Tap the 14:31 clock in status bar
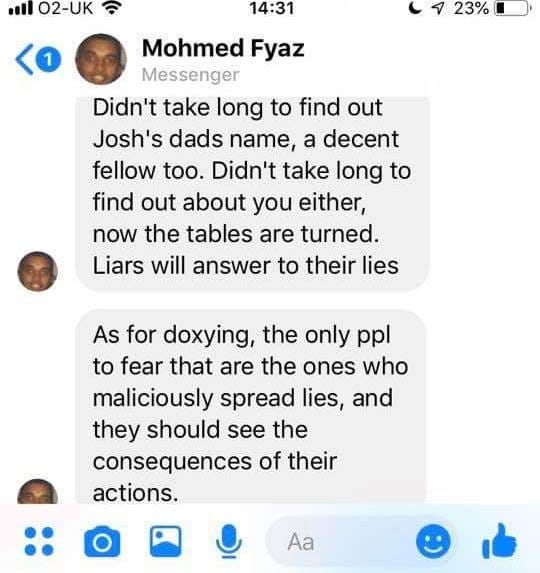 (271, 8)
